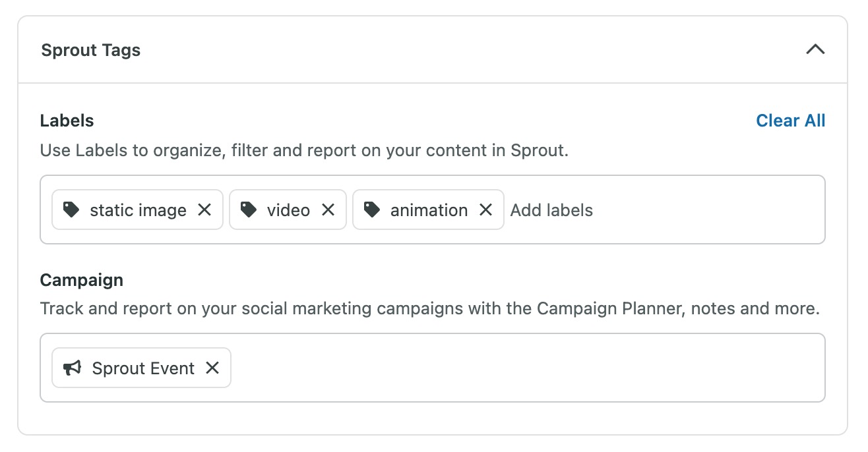Focus the Add labels input field
Viewport: 868px width, 452px height.
(660, 210)
